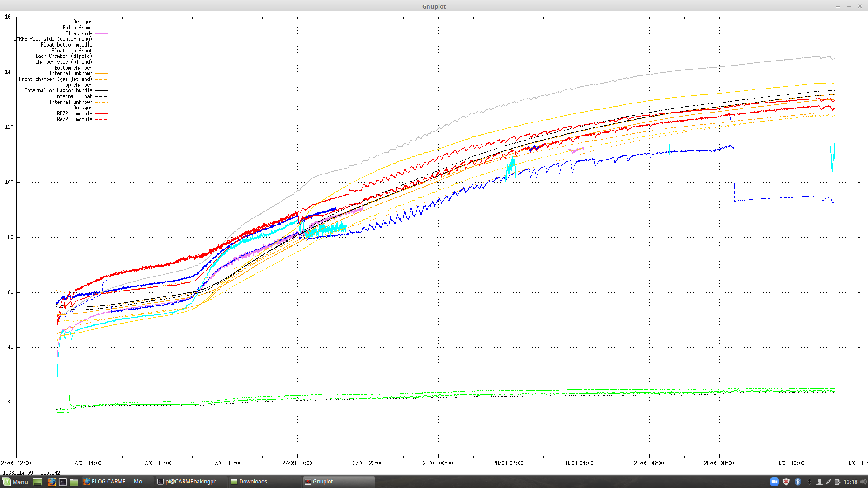This screenshot has height=488, width=868.
Task: Click the 13:18 panel clock
Action: [850, 482]
